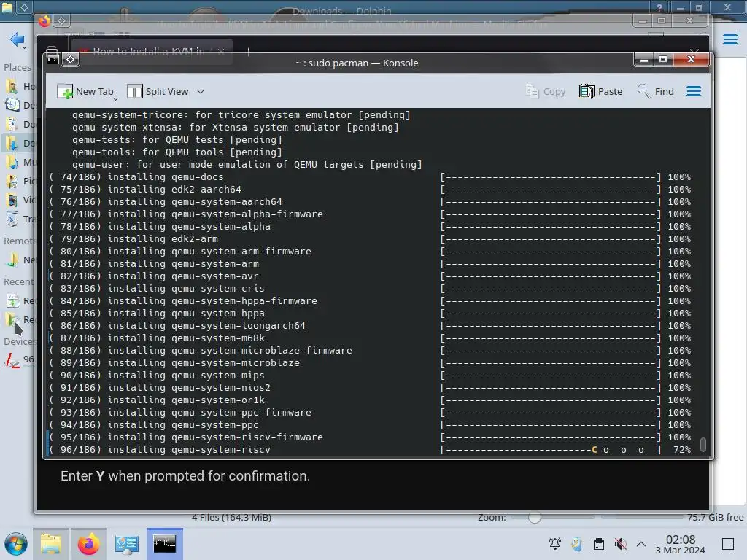Click the Copy toolbar button
This screenshot has height=560, width=747.
(545, 91)
